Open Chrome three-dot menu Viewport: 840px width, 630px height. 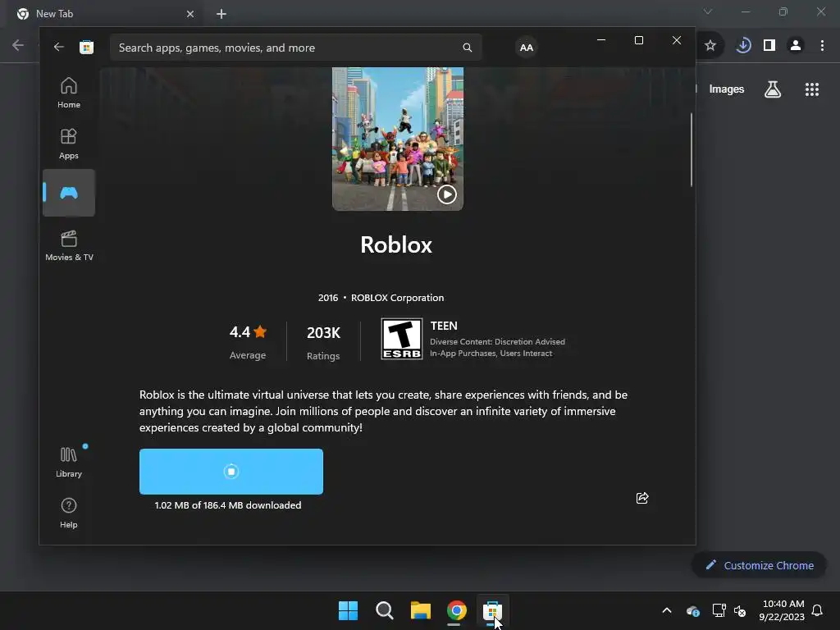pos(822,46)
